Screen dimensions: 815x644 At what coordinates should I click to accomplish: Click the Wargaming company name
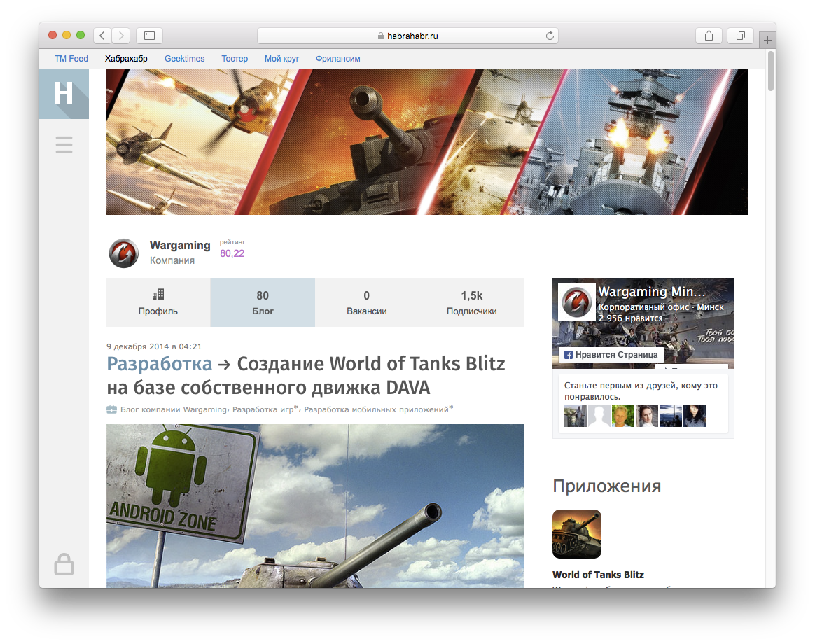pyautogui.click(x=180, y=245)
